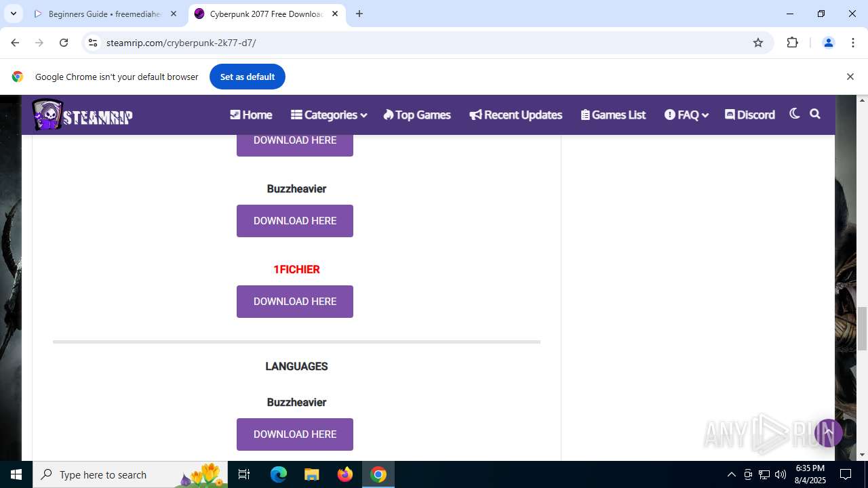Open network status tray icon

764,474
